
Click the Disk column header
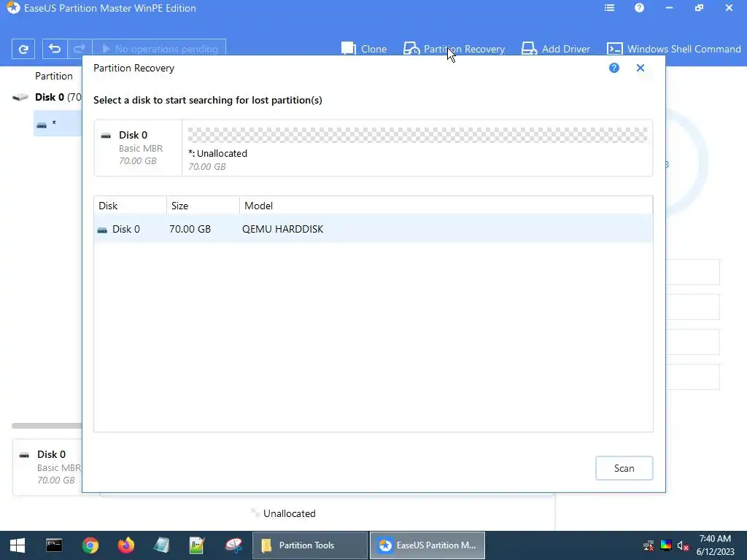(130, 206)
